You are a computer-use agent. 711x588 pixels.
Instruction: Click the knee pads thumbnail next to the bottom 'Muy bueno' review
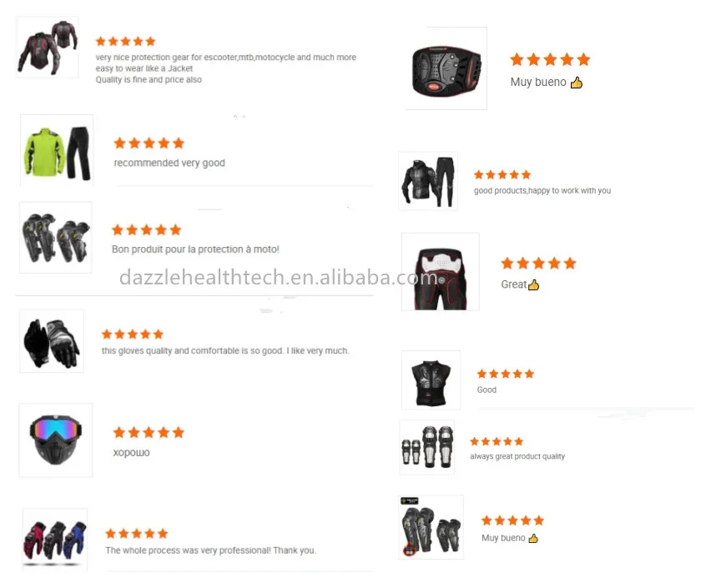(x=431, y=527)
